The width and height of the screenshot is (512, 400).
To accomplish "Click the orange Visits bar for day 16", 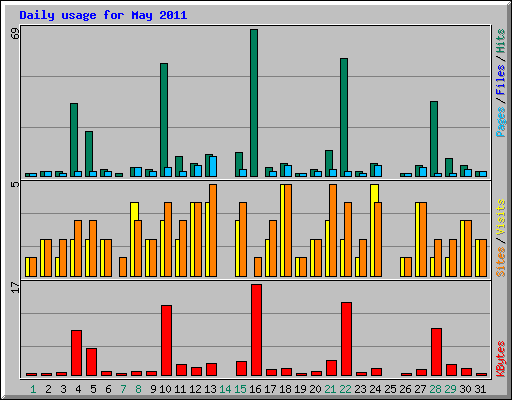I will pyautogui.click(x=258, y=267).
